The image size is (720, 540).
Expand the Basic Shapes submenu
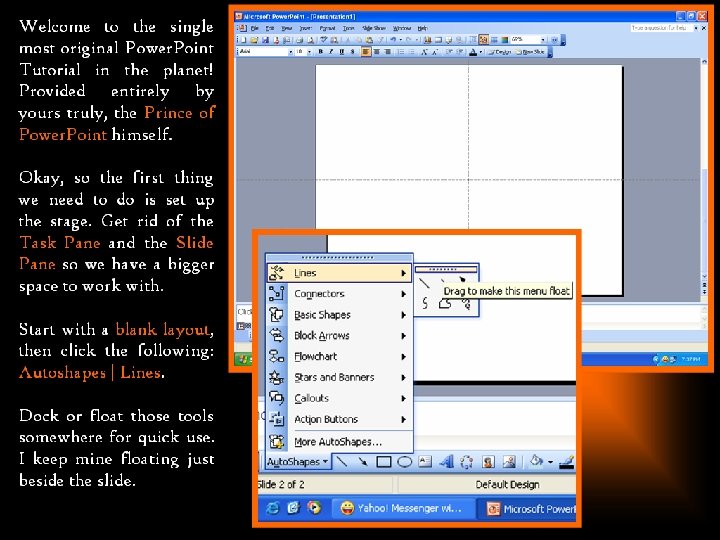tap(339, 315)
